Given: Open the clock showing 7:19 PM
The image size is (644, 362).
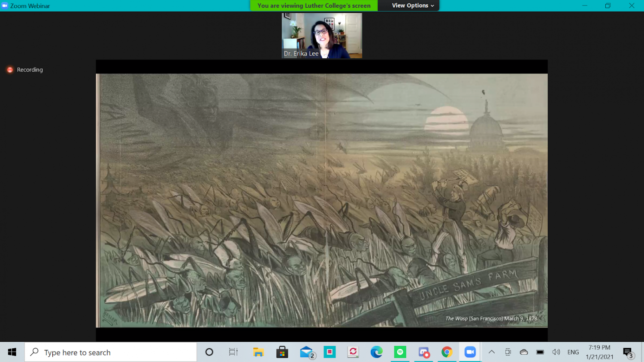Looking at the screenshot, I should coord(599,352).
